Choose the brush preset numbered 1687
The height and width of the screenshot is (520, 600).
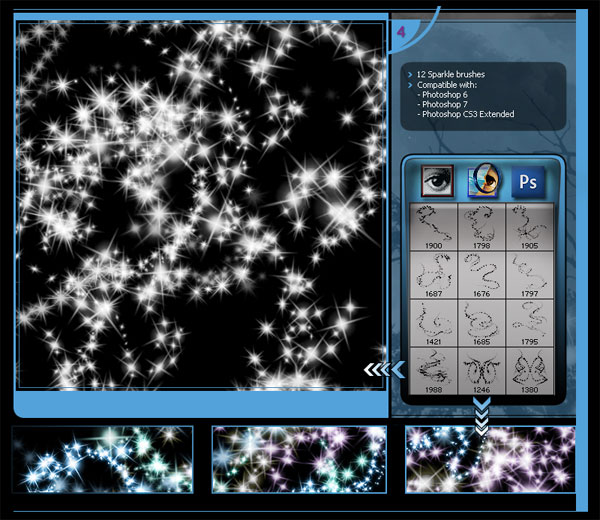(435, 274)
